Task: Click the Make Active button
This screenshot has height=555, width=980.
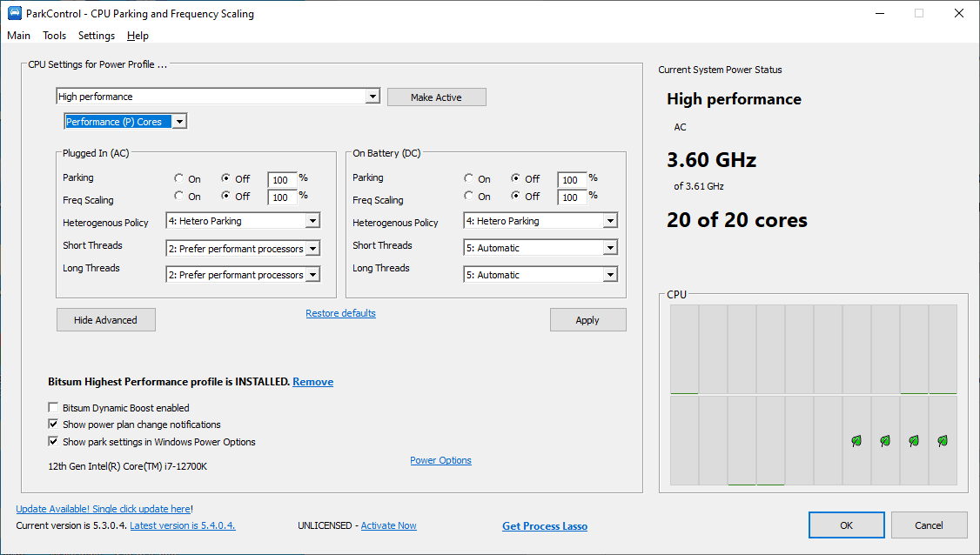Action: pyautogui.click(x=436, y=97)
